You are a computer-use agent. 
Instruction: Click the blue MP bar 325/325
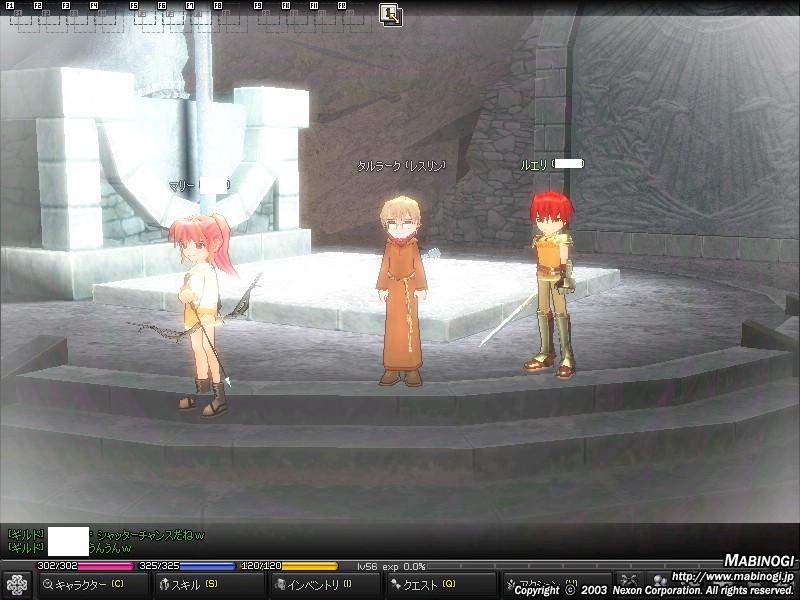(187, 566)
